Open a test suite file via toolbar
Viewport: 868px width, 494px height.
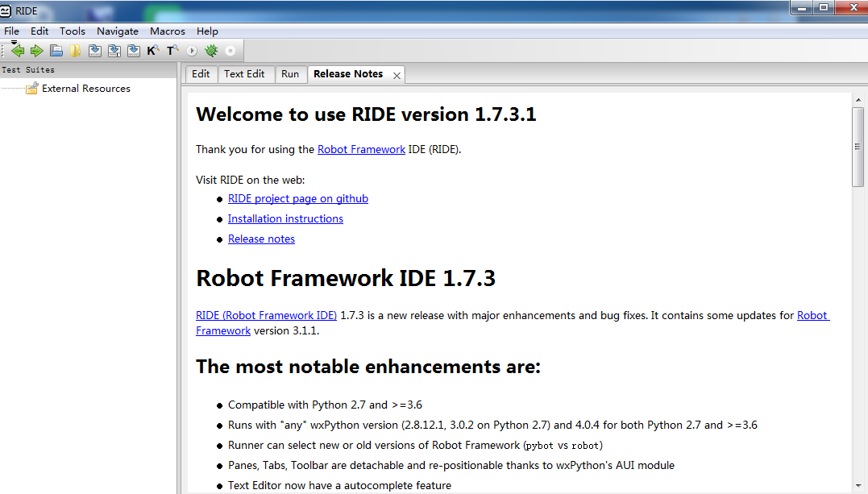pos(56,50)
